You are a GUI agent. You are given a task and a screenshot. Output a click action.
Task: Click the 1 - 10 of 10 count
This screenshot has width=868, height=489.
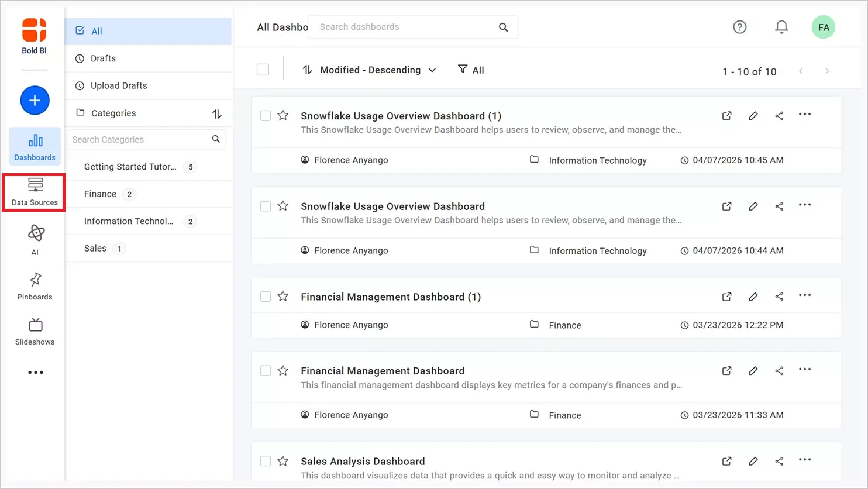point(749,71)
